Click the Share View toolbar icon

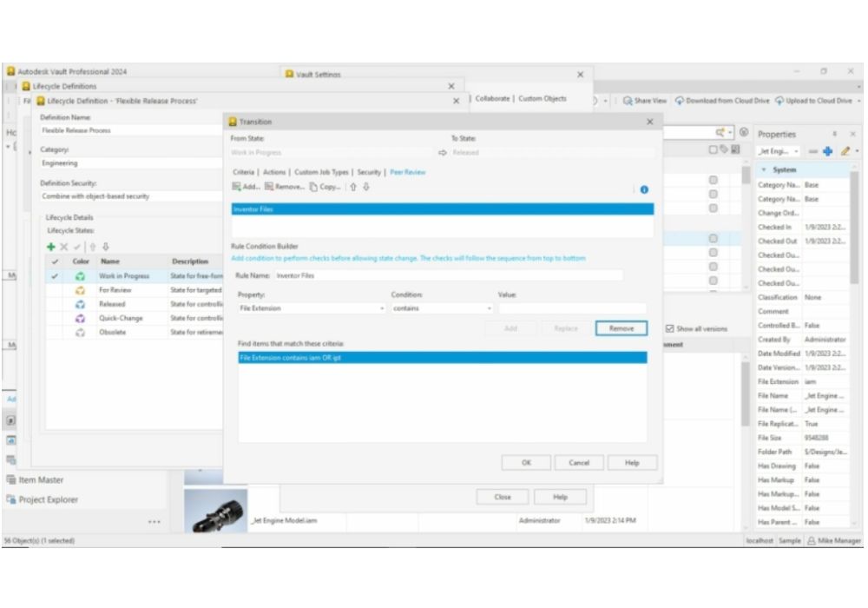click(628, 101)
